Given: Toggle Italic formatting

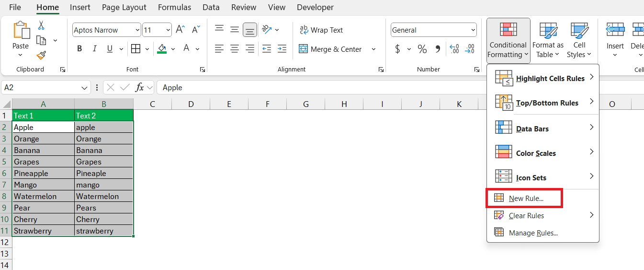Looking at the screenshot, I should click(x=94, y=48).
